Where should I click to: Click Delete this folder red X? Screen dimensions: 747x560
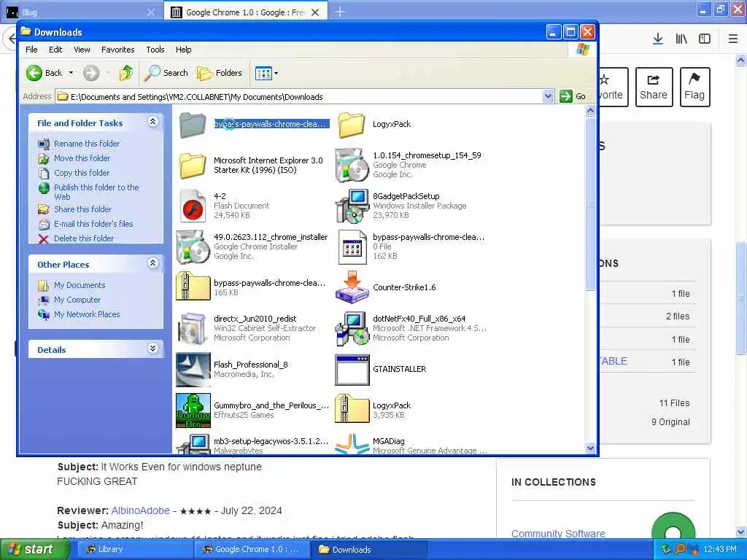[43, 238]
